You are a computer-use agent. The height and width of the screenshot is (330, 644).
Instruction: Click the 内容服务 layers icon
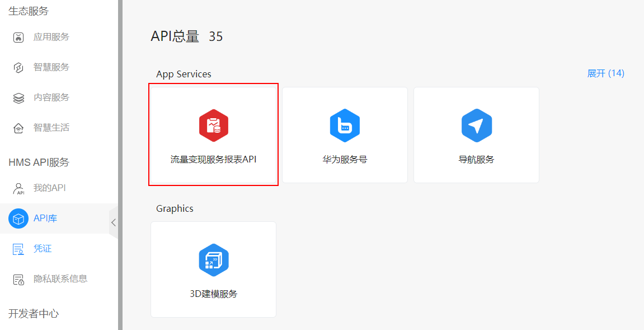[18, 98]
